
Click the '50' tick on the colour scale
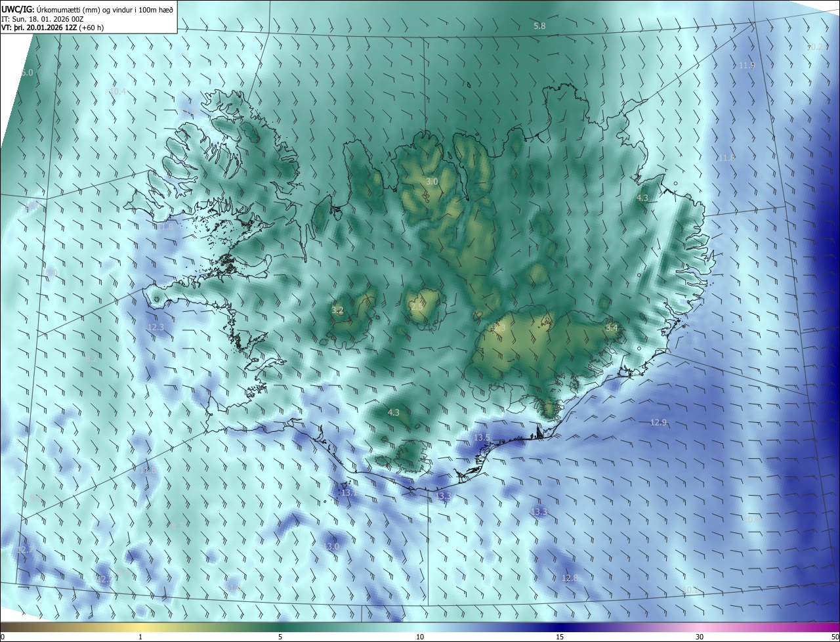835,637
